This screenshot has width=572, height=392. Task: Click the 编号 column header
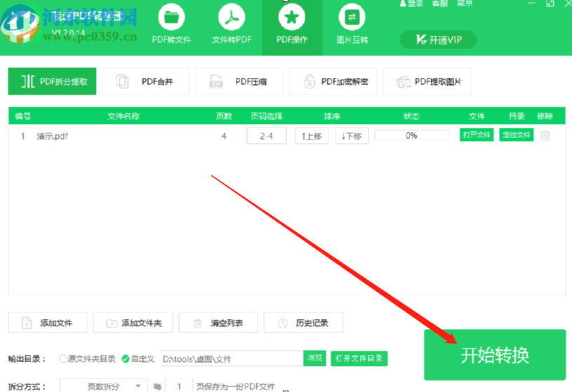[x=22, y=116]
